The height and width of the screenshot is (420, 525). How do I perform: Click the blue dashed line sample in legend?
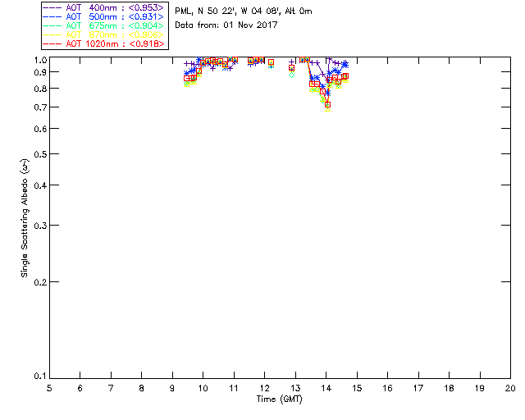click(52, 16)
